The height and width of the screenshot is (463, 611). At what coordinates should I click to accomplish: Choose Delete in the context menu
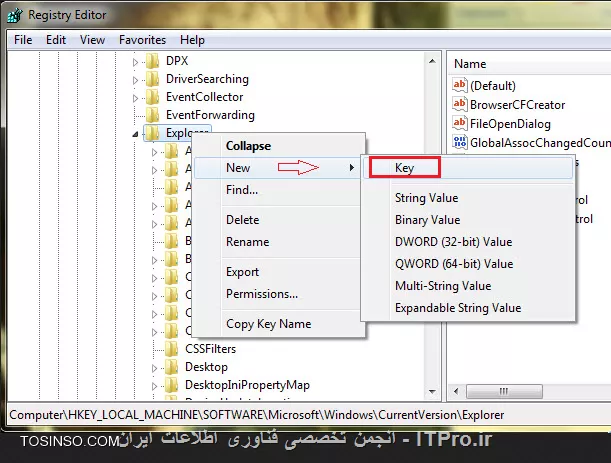pyautogui.click(x=279, y=220)
